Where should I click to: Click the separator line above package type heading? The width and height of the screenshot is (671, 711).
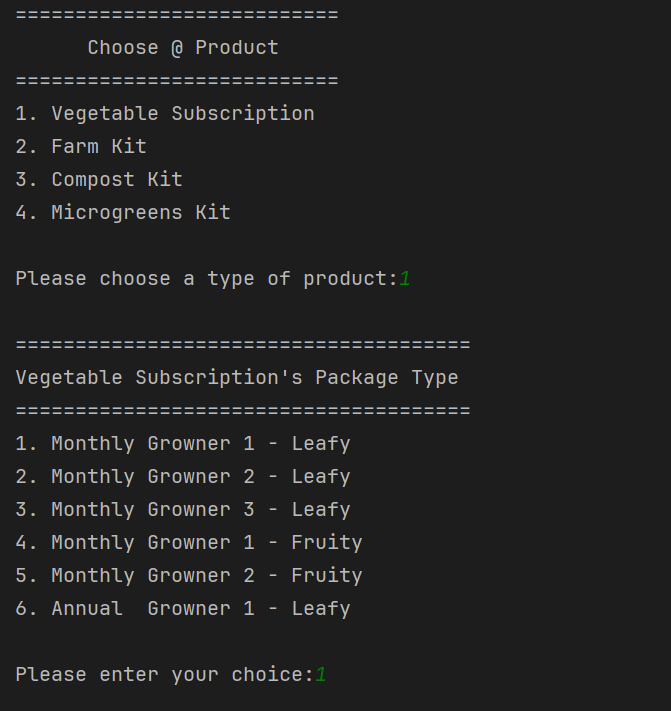click(x=243, y=345)
